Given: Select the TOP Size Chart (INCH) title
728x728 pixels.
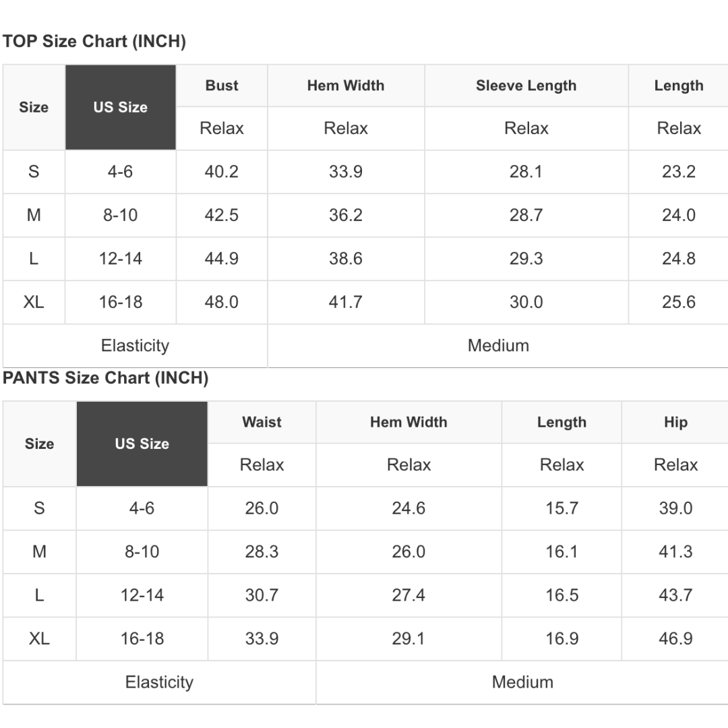Looking at the screenshot, I should (94, 42).
